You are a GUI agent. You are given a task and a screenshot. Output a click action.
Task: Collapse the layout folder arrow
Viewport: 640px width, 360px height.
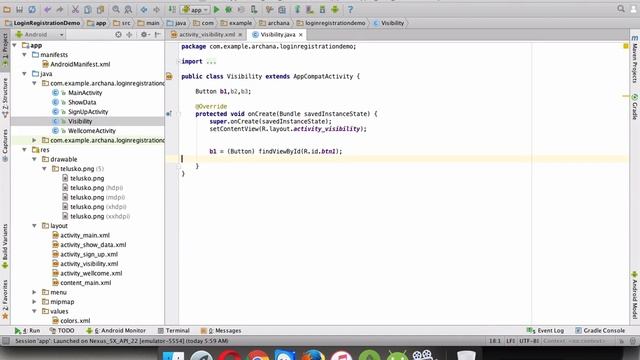tap(35, 226)
